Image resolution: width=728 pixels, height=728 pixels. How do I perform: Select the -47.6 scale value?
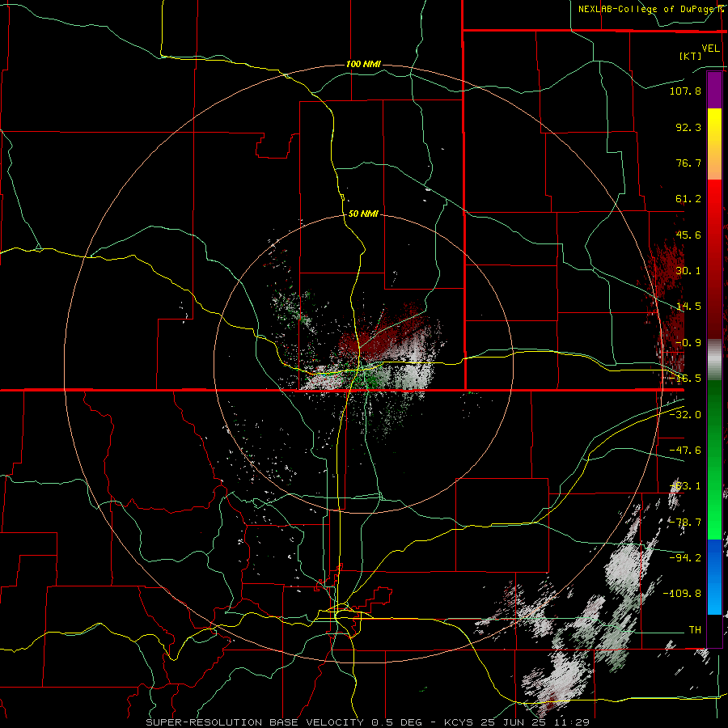[685, 451]
